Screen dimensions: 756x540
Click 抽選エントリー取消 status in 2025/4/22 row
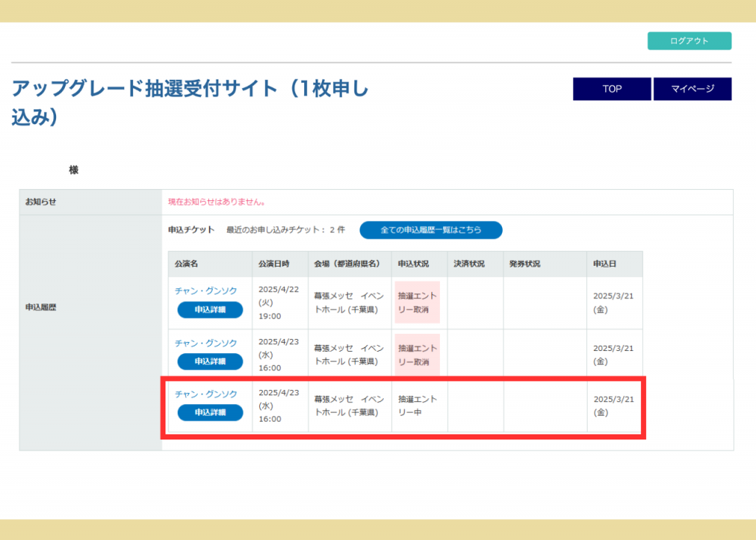pos(417,303)
